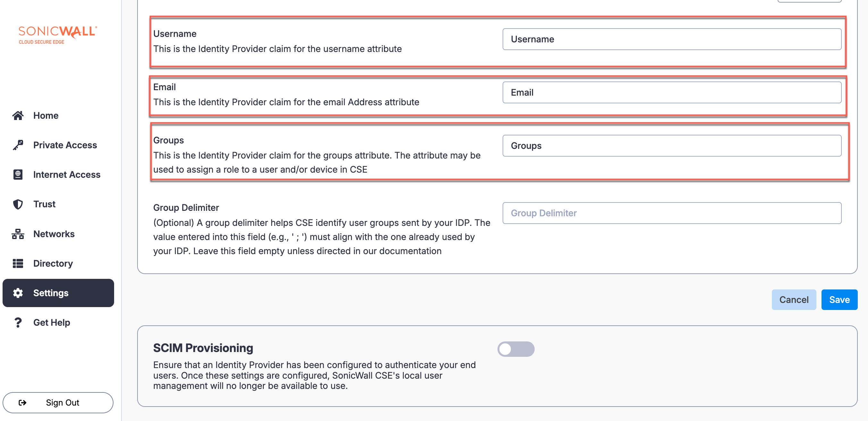The width and height of the screenshot is (868, 421).
Task: Click the Settings gear icon
Action: pyautogui.click(x=18, y=293)
